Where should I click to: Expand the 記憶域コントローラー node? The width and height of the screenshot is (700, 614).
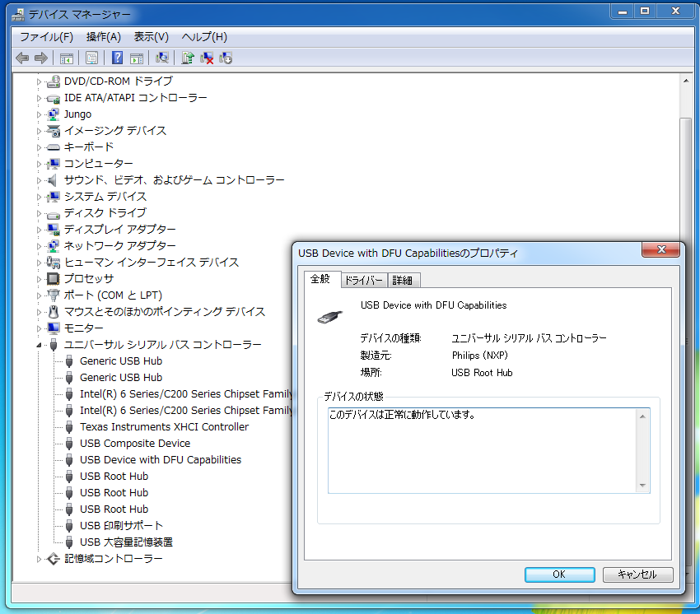39,559
